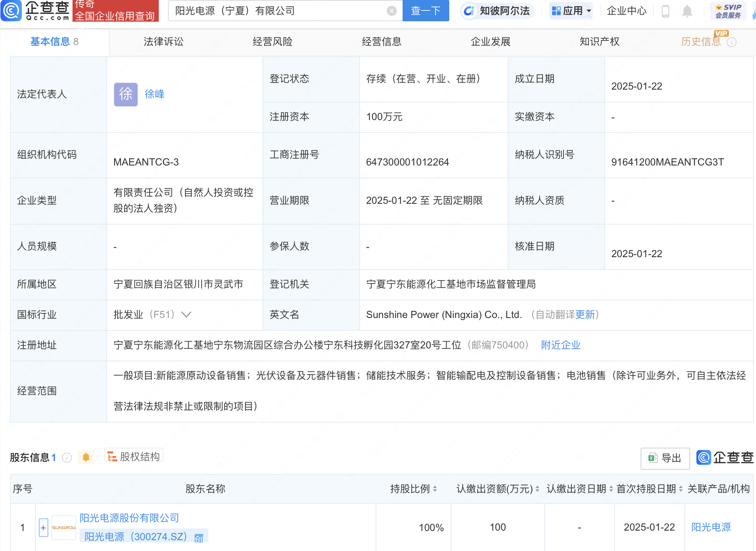Screen dimensions: 756x551
Task: Click 2025-01-22 至 无固定期限 text
Action: point(424,200)
